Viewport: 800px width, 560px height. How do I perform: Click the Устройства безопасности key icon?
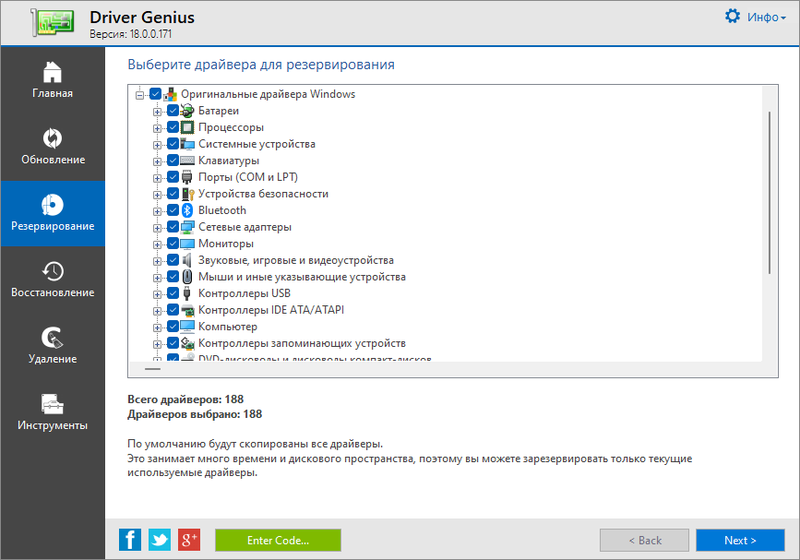187,194
